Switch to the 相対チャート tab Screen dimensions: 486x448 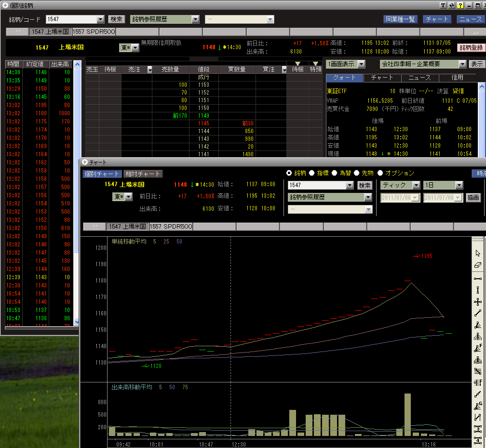(x=143, y=174)
